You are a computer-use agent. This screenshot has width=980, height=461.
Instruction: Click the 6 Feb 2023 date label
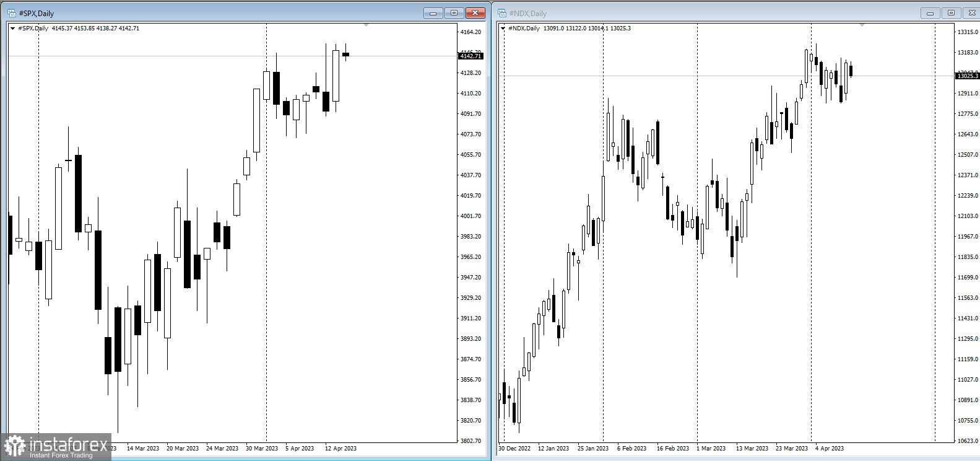(631, 449)
